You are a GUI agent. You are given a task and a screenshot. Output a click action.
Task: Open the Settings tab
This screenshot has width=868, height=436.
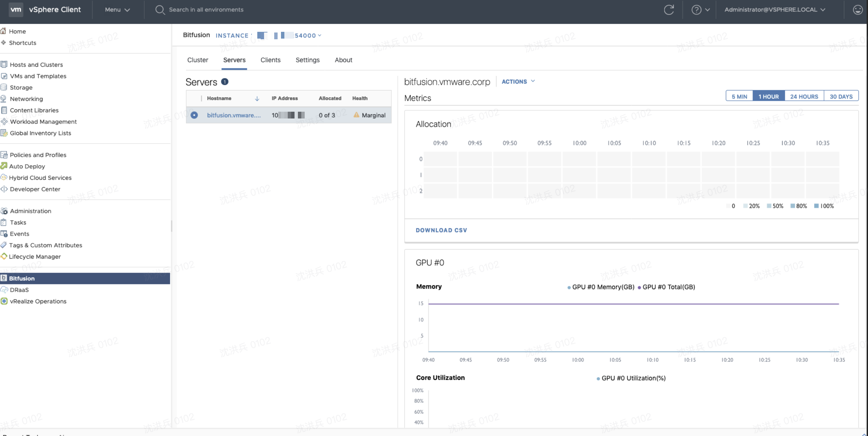coord(307,60)
